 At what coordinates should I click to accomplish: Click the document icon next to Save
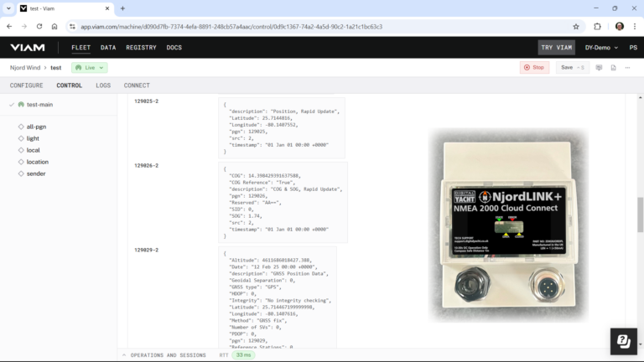(x=613, y=68)
